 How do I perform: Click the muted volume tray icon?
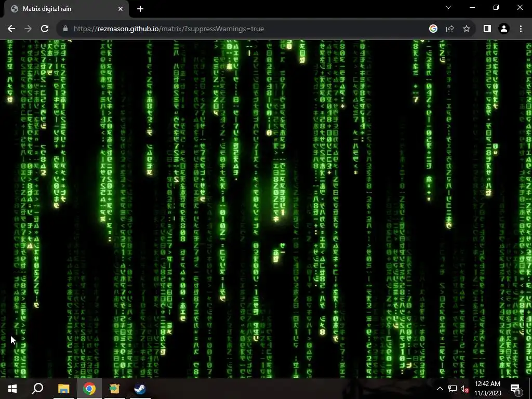(464, 389)
